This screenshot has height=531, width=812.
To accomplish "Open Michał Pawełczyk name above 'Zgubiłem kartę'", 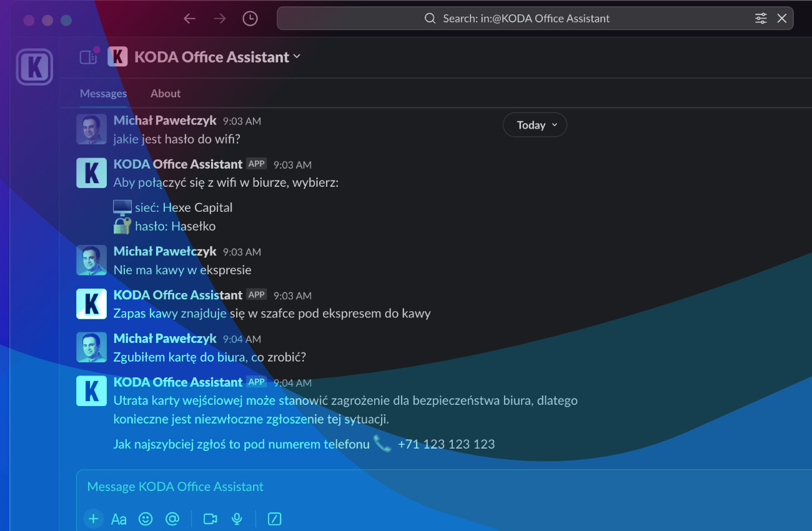I will pos(165,339).
